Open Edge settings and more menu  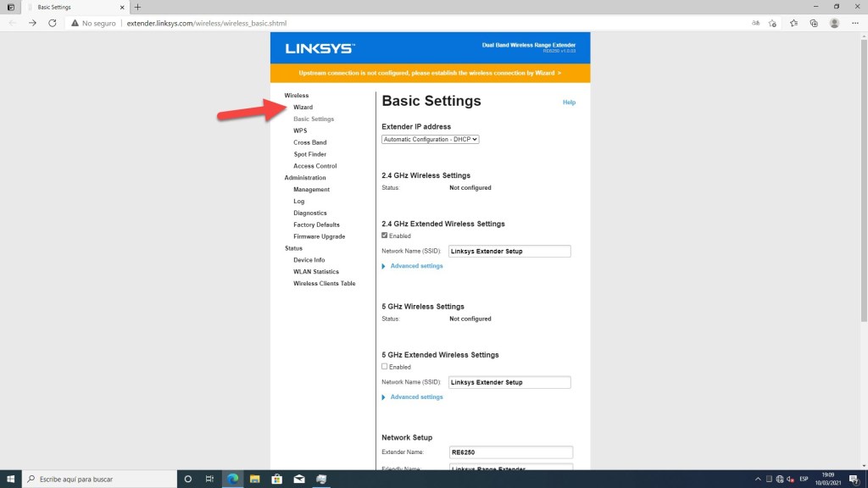(855, 23)
